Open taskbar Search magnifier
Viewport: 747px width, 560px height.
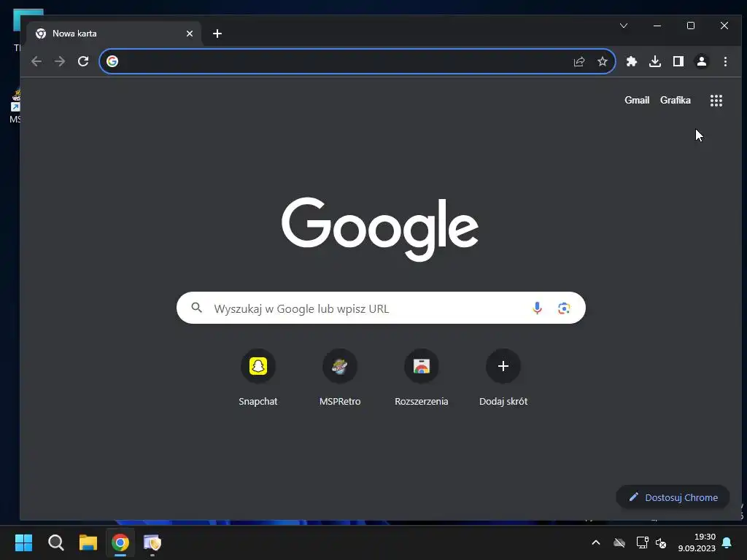click(x=55, y=542)
